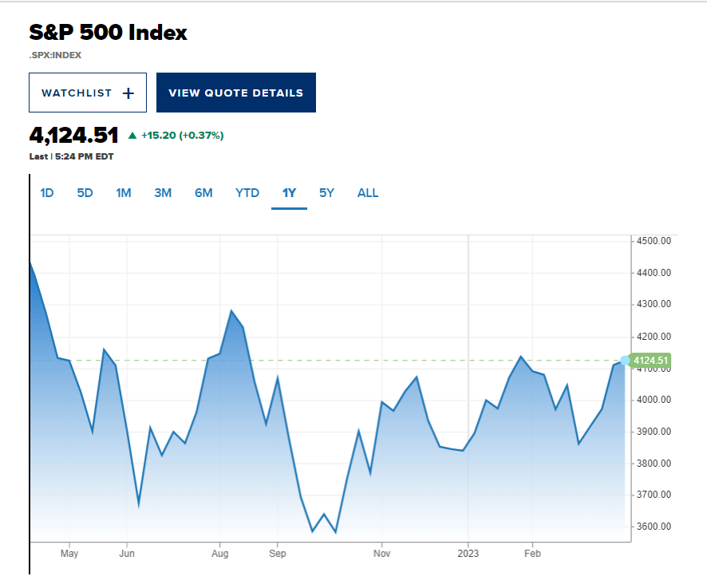Select the 1D time range tab
The image size is (707, 588).
(47, 193)
